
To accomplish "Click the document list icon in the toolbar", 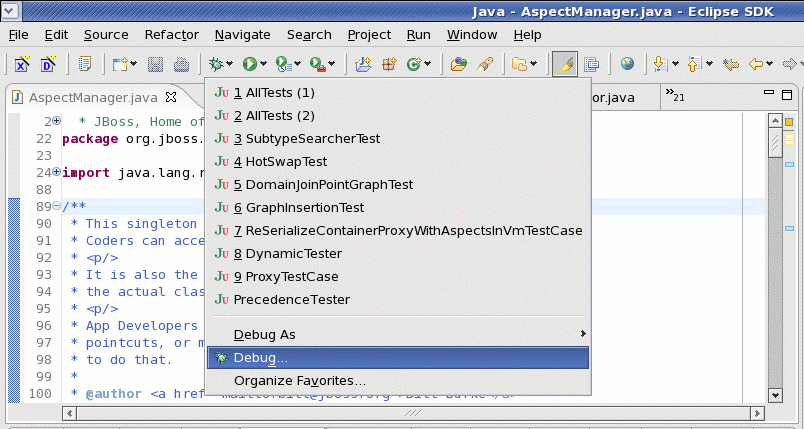I will 85,65.
